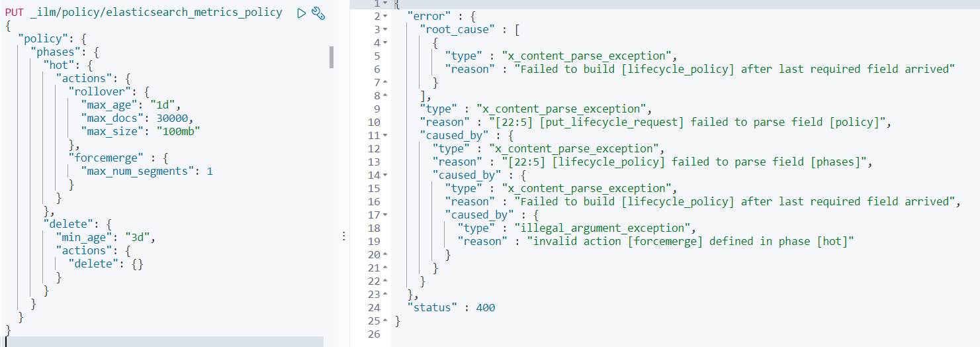Click the green send request play icon
This screenshot has height=347, width=980.
tap(302, 13)
